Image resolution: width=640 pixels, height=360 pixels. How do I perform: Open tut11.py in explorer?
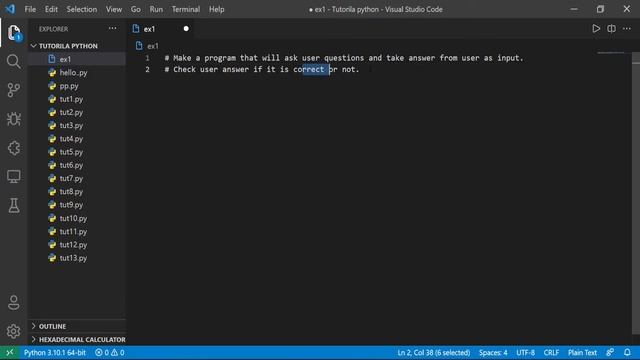(77, 231)
